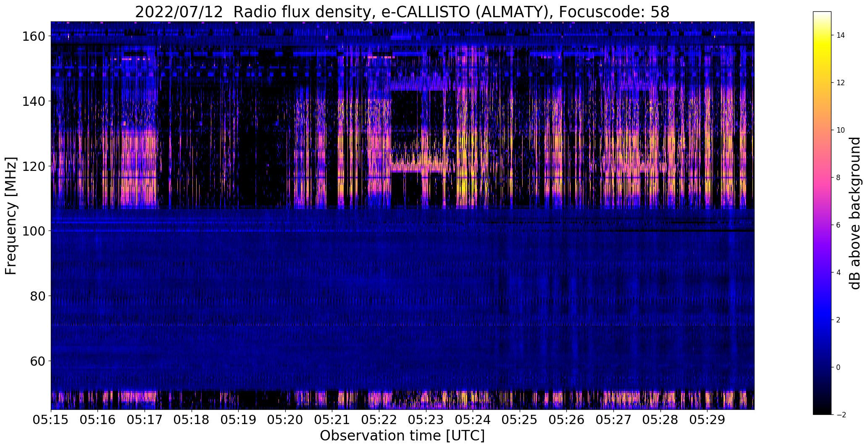
Task: Click the 120 frequency tick label
Action: tap(34, 166)
